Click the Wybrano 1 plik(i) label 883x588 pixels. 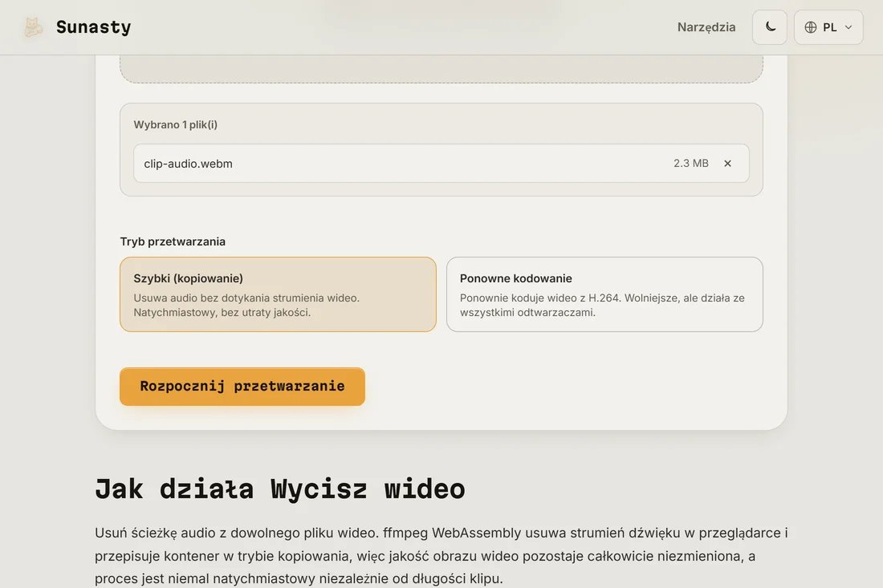point(176,124)
